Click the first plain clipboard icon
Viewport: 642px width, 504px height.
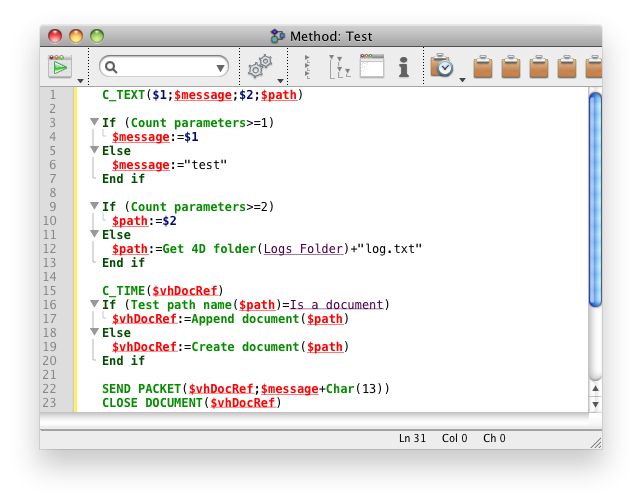click(x=484, y=67)
